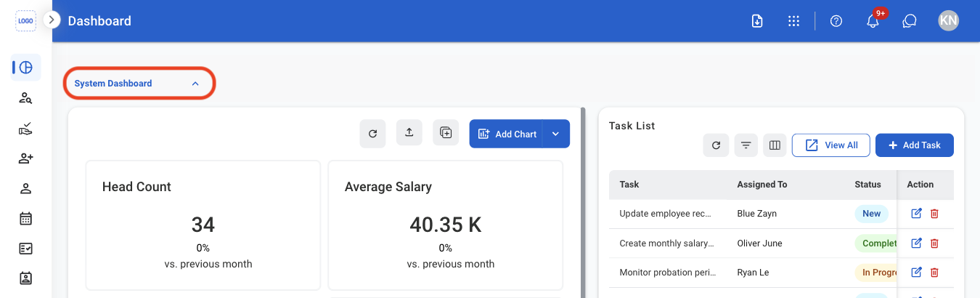Click the Task List heading
Viewport: 980px width, 298px height.
[x=632, y=126]
